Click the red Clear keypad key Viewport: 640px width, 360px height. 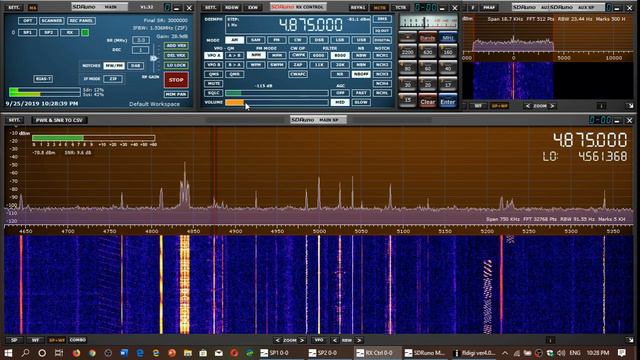coord(427,102)
